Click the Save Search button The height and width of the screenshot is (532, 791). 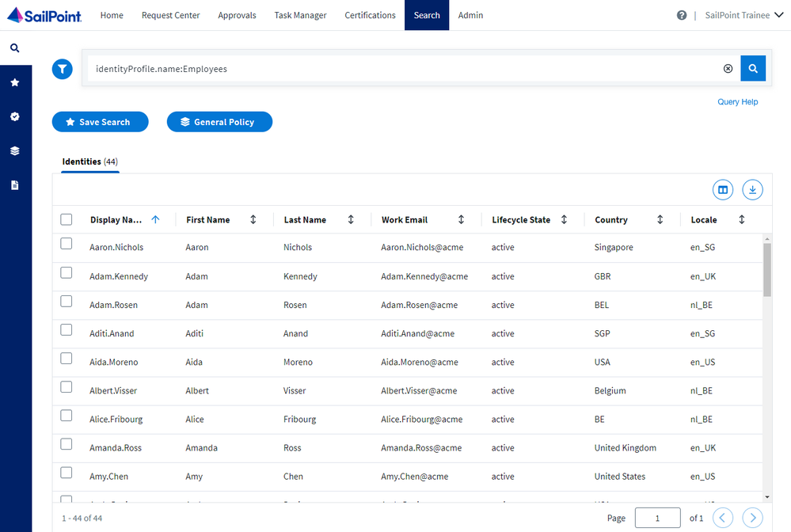coord(101,122)
